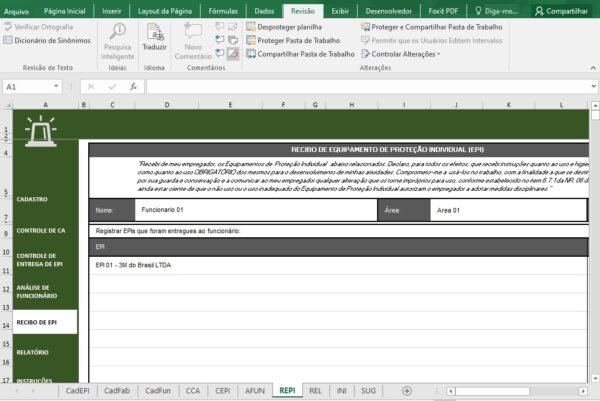The image size is (600, 401).
Task: Open Dicionário de Sinônimos
Action: 47,41
